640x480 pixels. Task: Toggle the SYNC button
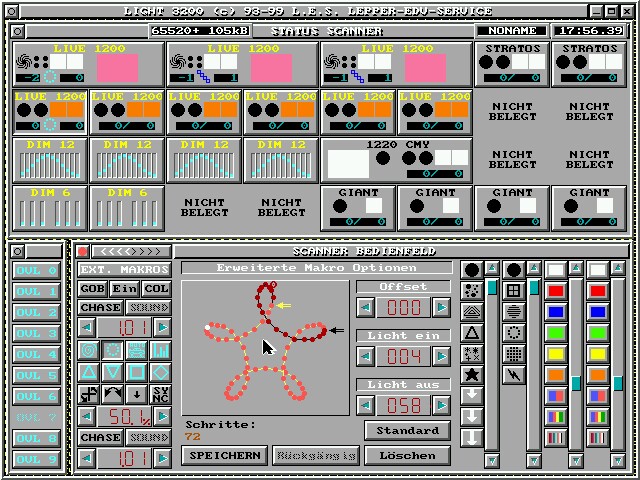pos(160,394)
